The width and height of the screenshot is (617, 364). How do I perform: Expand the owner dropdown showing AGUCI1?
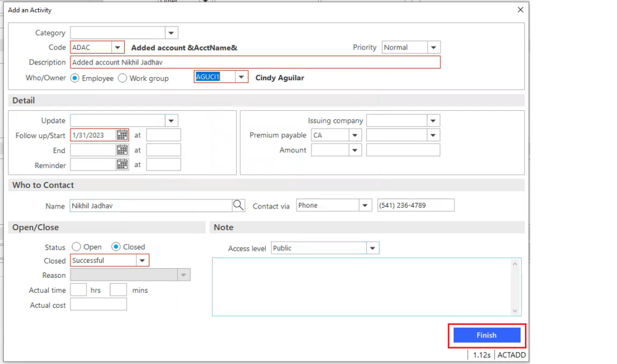(241, 77)
